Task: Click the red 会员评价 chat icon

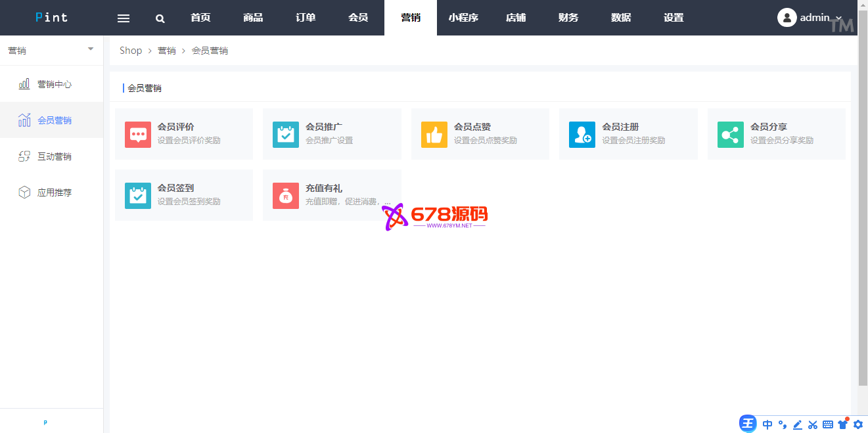Action: tap(137, 135)
